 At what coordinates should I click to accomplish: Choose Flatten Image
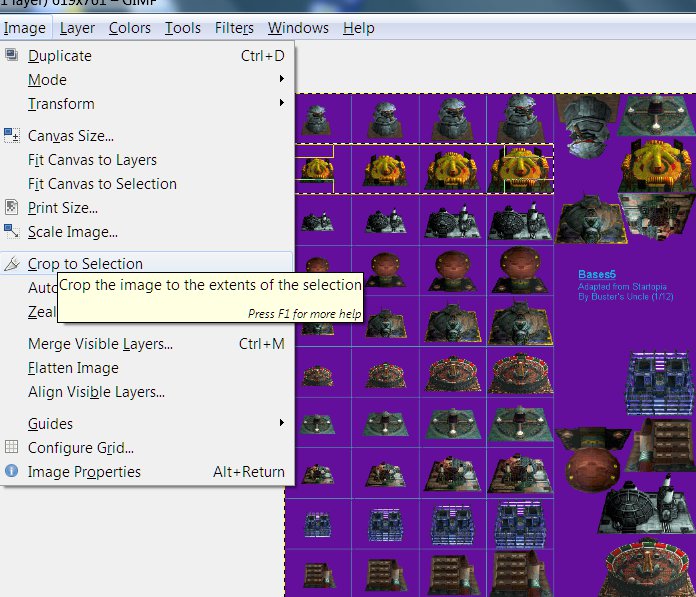click(x=146, y=368)
